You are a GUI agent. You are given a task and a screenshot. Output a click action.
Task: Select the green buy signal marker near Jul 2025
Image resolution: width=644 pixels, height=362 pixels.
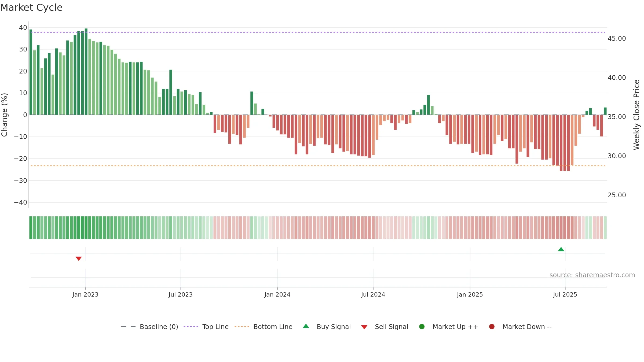pyautogui.click(x=561, y=249)
